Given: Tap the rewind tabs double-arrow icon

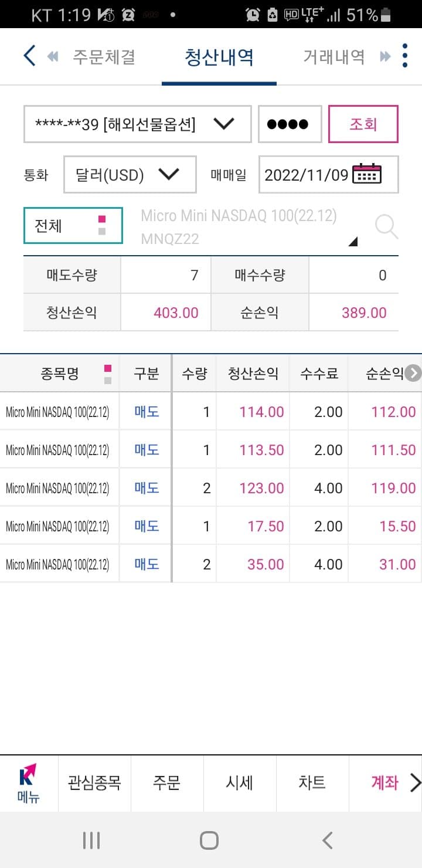Looking at the screenshot, I should tap(53, 56).
